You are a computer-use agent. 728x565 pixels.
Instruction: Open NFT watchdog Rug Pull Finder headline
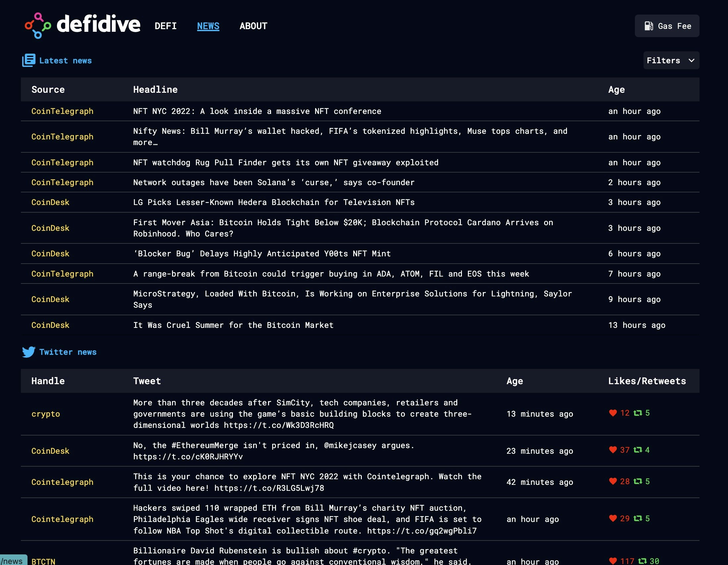(x=286, y=163)
